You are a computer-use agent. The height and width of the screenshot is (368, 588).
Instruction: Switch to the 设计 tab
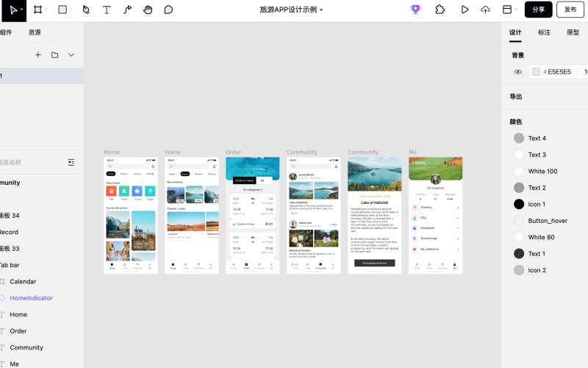(x=515, y=32)
